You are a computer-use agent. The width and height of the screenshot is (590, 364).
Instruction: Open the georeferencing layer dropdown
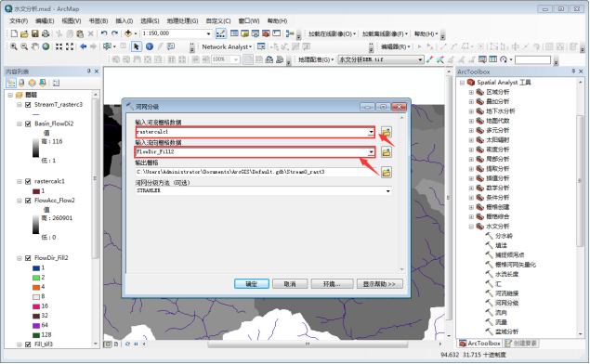click(x=420, y=59)
